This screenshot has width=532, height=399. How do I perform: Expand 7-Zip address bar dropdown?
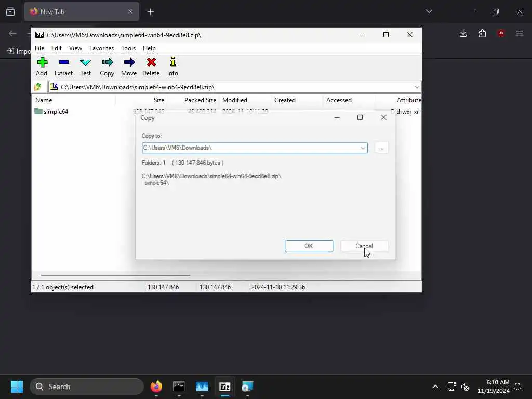pos(417,87)
